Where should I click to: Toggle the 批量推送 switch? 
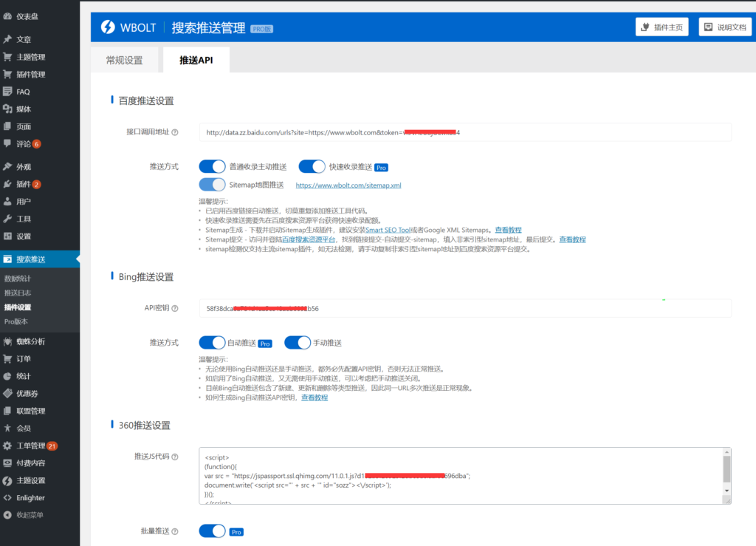tap(212, 531)
